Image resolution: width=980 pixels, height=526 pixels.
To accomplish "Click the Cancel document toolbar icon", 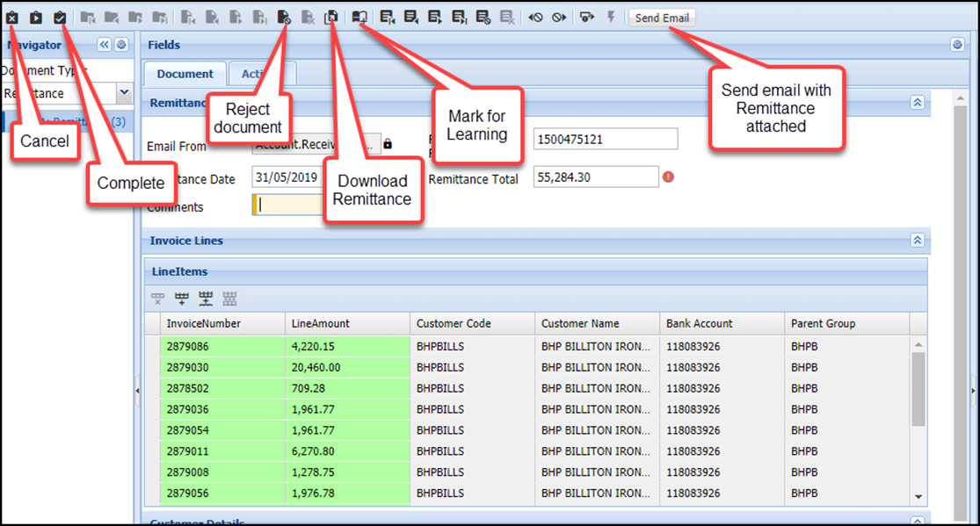I will pyautogui.click(x=12, y=18).
